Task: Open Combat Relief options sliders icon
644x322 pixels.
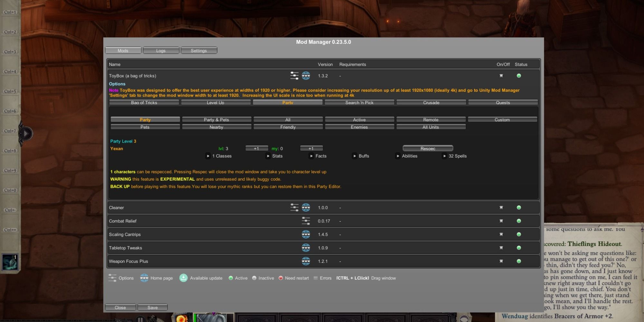Action: tap(306, 221)
